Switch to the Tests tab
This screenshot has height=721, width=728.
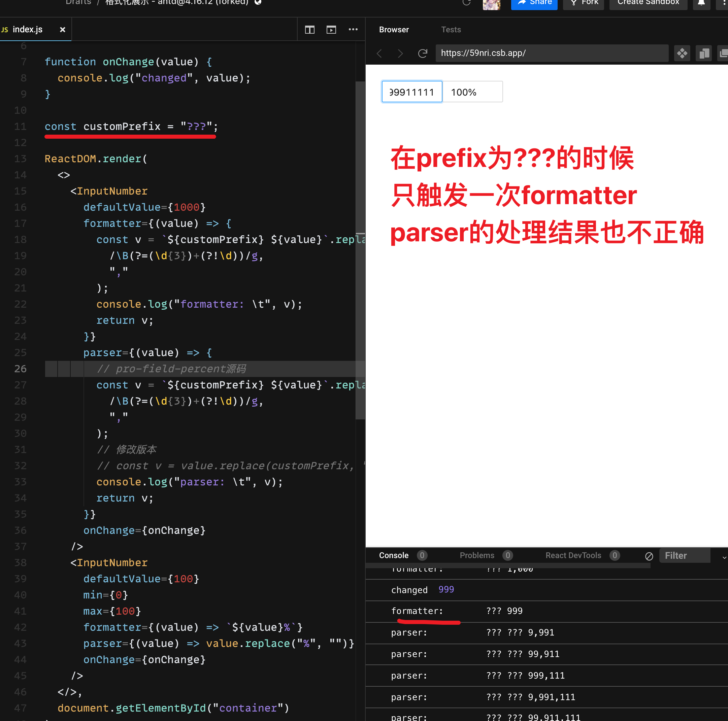click(451, 29)
